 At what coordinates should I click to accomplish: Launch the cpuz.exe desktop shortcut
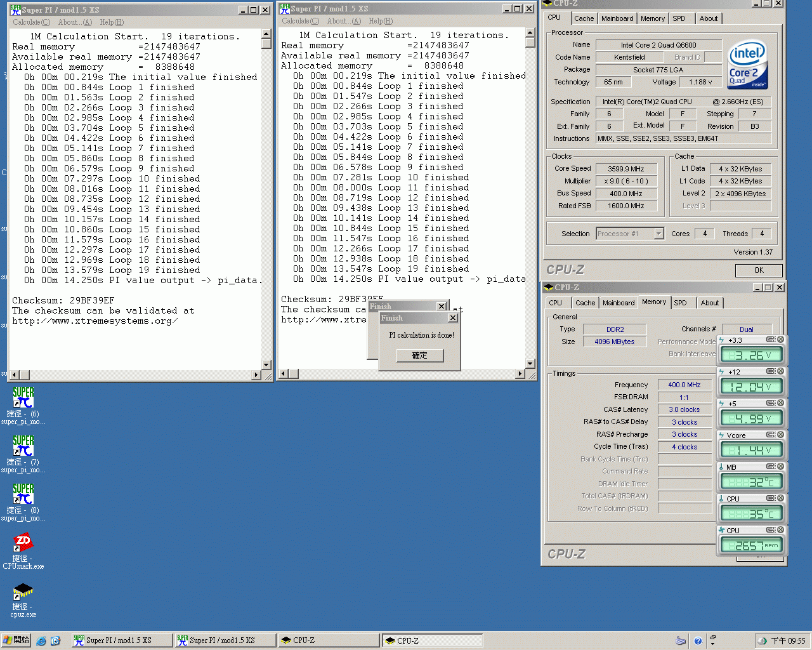click(23, 599)
